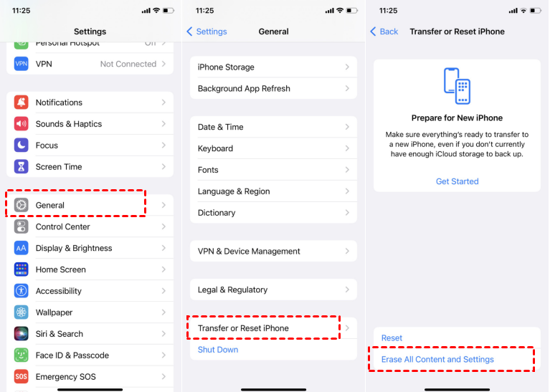Open the Language & Region row

[273, 191]
